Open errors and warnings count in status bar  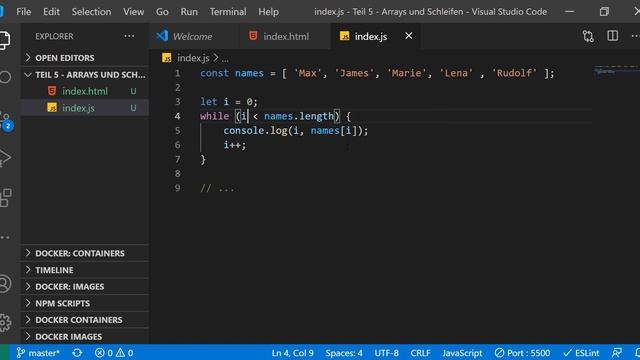pos(114,353)
